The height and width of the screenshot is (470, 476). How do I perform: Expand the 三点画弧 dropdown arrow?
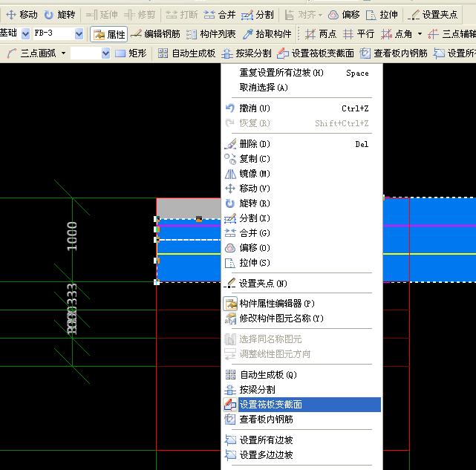63,53
